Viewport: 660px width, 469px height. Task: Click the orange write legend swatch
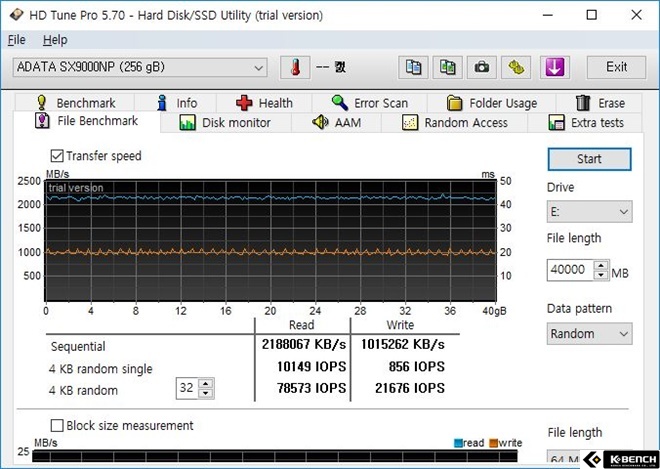(x=493, y=443)
